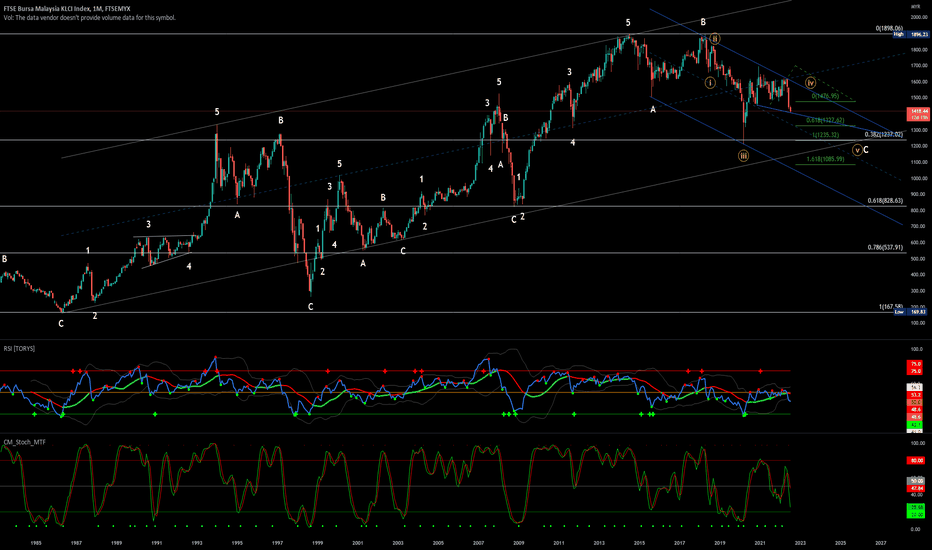
Task: Click the red 53.2 RSI value tag
Action: pyautogui.click(x=915, y=394)
